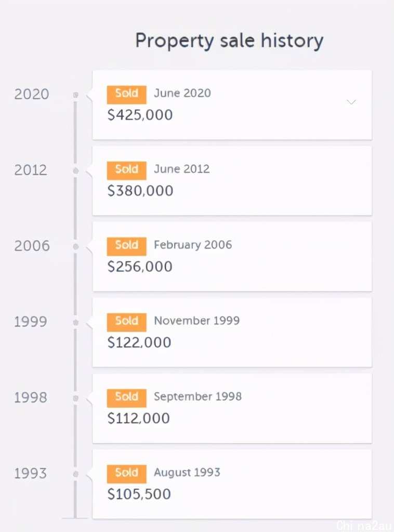Image resolution: width=394 pixels, height=532 pixels.
Task: Open the $380,000 sale price entry
Action: pyautogui.click(x=232, y=181)
